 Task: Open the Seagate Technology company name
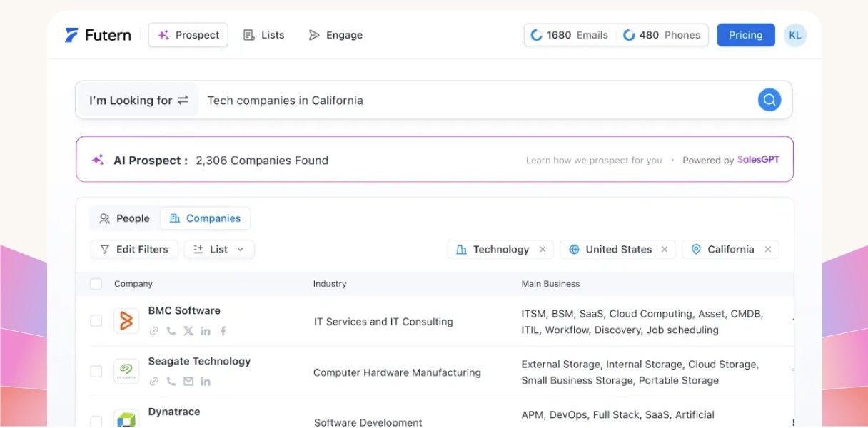[x=199, y=362]
